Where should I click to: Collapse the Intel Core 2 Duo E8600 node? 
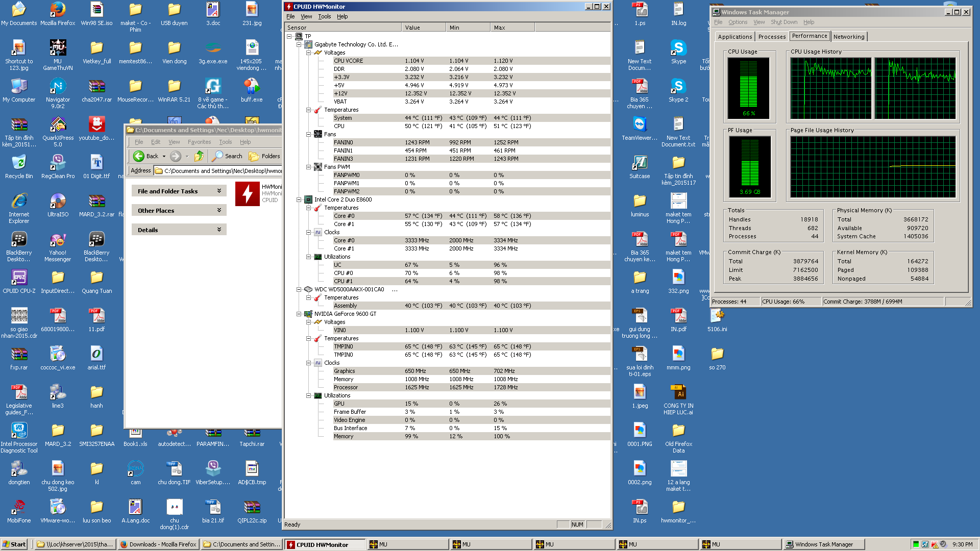tap(299, 199)
